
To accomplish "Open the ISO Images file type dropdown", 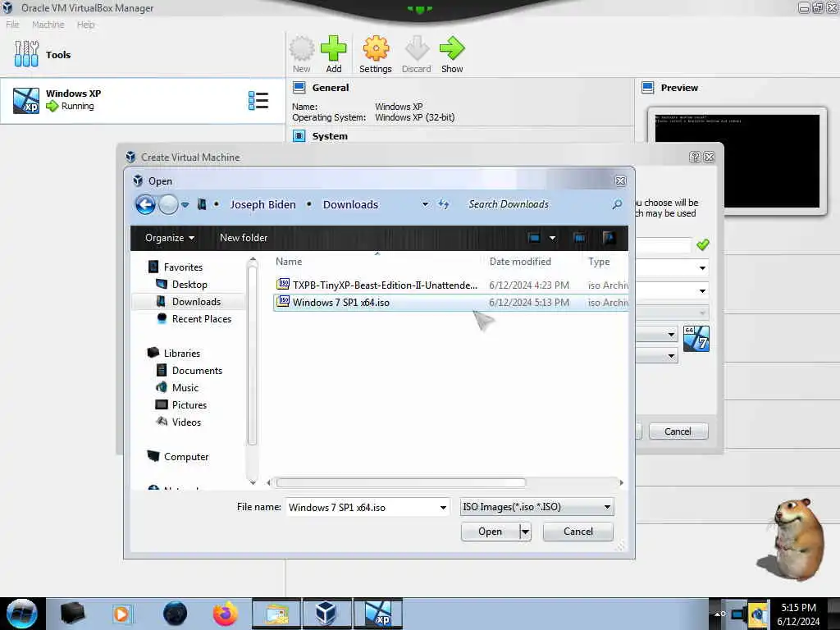I will pos(536,507).
